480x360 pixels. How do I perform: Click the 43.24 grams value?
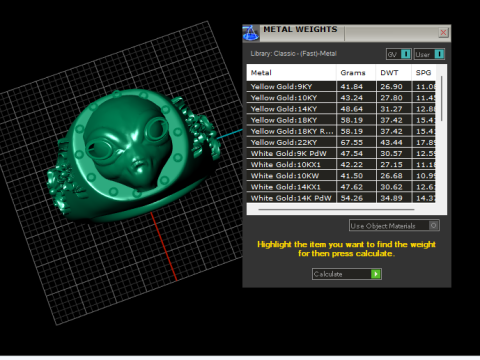(x=351, y=98)
